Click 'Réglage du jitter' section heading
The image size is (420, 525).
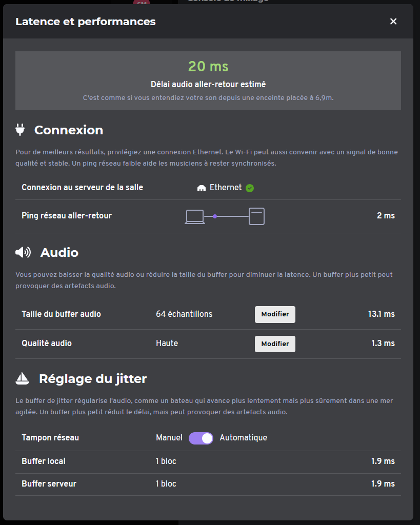pos(93,379)
